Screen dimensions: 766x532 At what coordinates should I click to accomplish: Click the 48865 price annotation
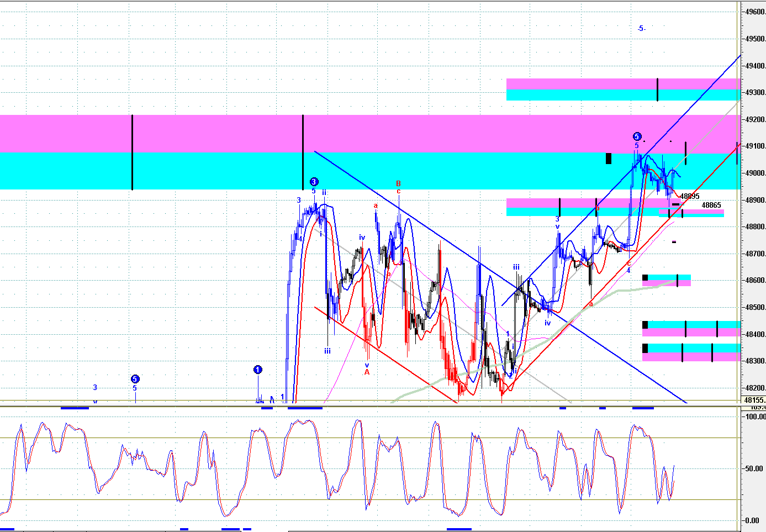click(711, 206)
